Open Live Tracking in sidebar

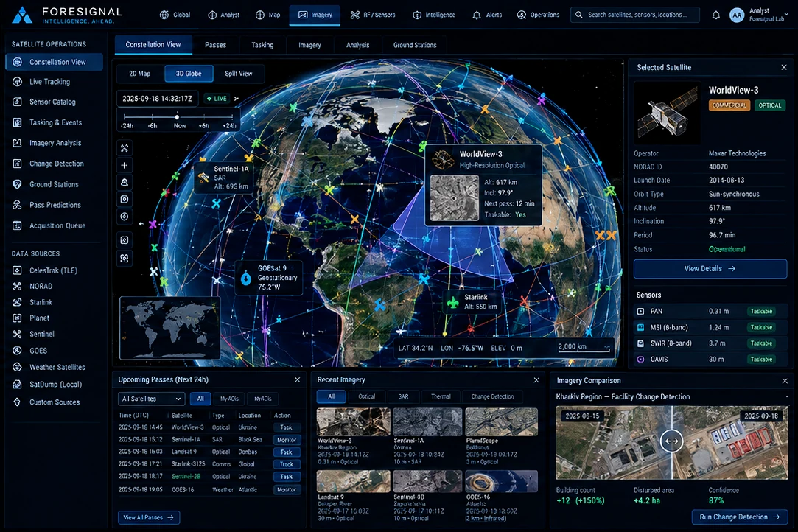tap(49, 82)
